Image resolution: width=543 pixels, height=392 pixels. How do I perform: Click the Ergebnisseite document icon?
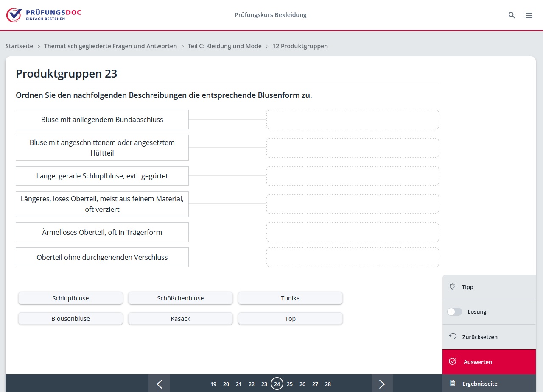pyautogui.click(x=453, y=383)
